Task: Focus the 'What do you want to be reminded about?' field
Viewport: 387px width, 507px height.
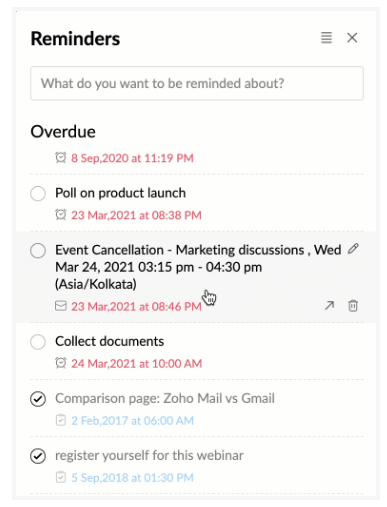Action: (x=197, y=83)
